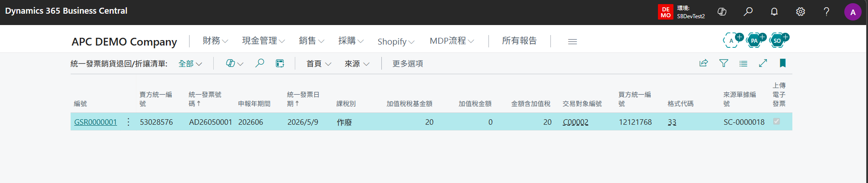The height and width of the screenshot is (183, 868).
Task: Search the list with magnifier icon
Action: click(x=260, y=63)
